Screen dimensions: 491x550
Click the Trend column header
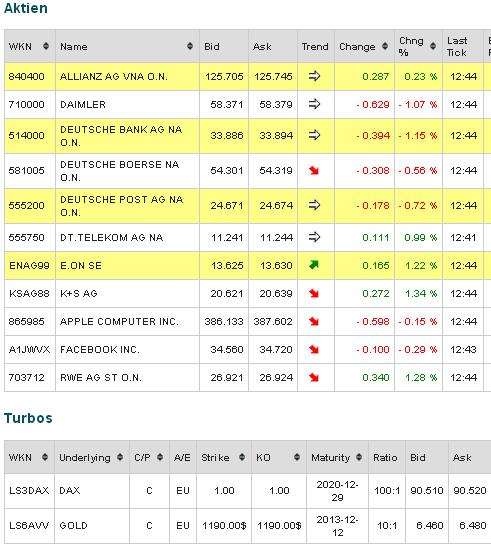coord(315,47)
